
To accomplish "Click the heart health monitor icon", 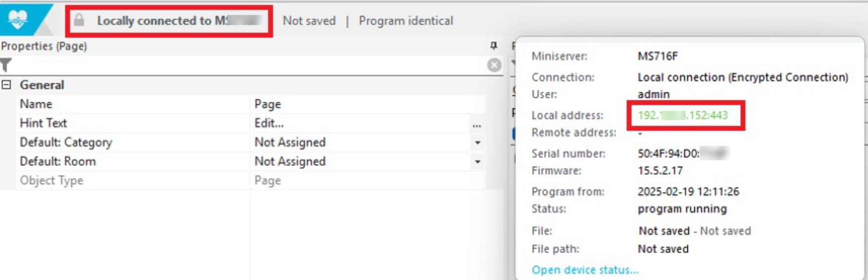I will click(x=18, y=20).
